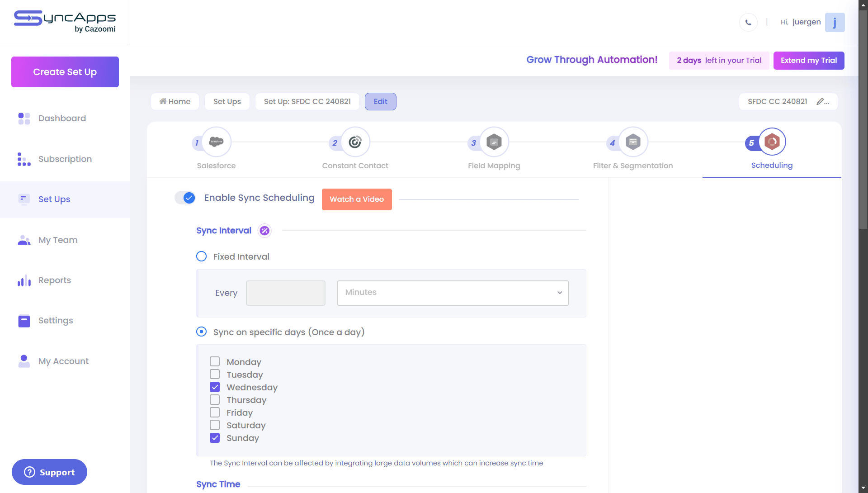The image size is (868, 493).
Task: Click the My Account person icon
Action: (x=24, y=361)
